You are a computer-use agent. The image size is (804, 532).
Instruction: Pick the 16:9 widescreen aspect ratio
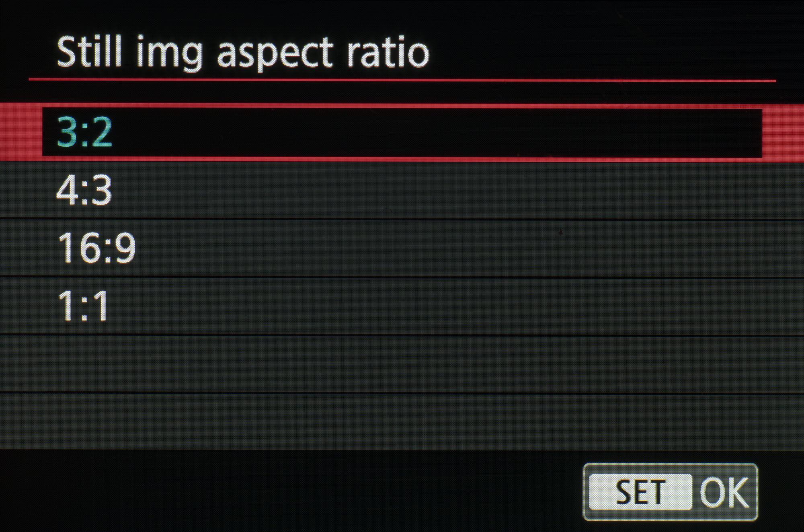(x=402, y=248)
